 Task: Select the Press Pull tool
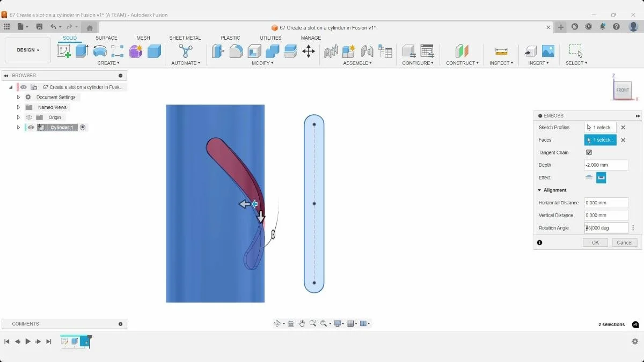[x=218, y=51]
